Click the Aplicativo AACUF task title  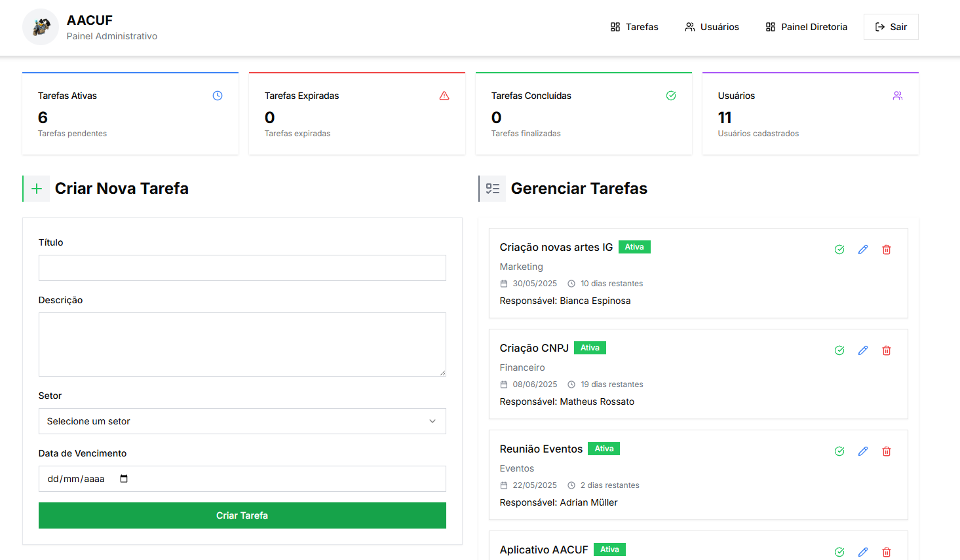pos(544,550)
